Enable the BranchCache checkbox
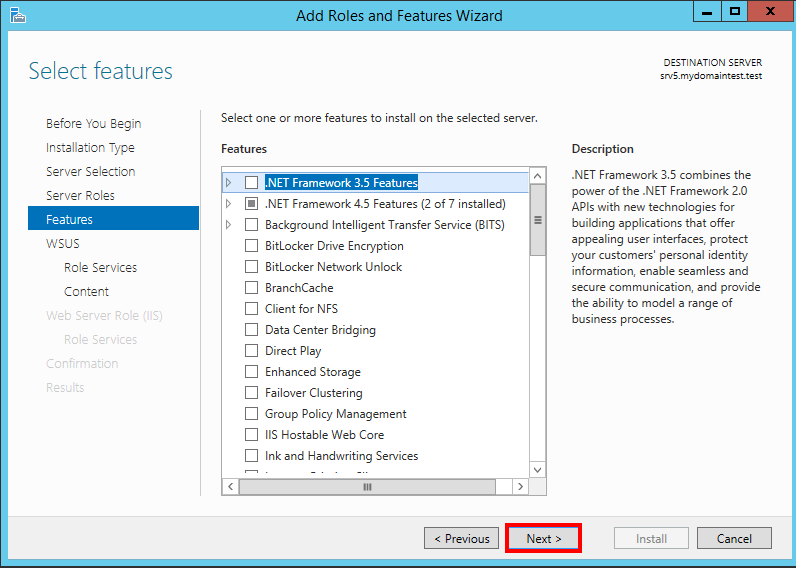796x568 pixels. pos(251,288)
